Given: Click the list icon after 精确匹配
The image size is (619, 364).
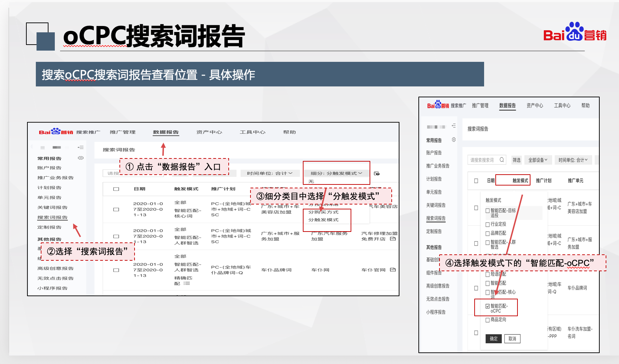Looking at the screenshot, I should pyautogui.click(x=187, y=283).
